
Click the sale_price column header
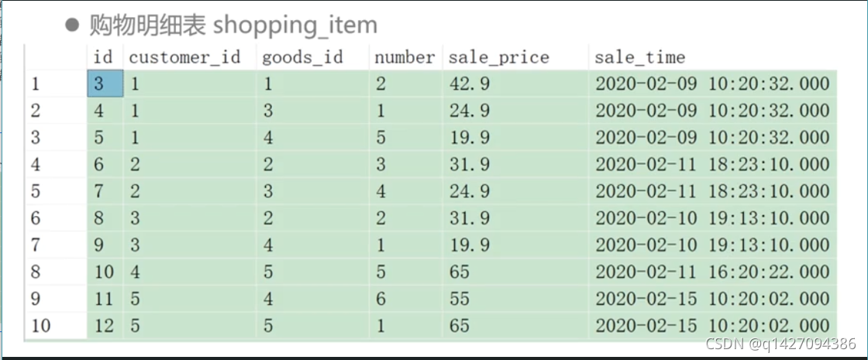click(498, 57)
